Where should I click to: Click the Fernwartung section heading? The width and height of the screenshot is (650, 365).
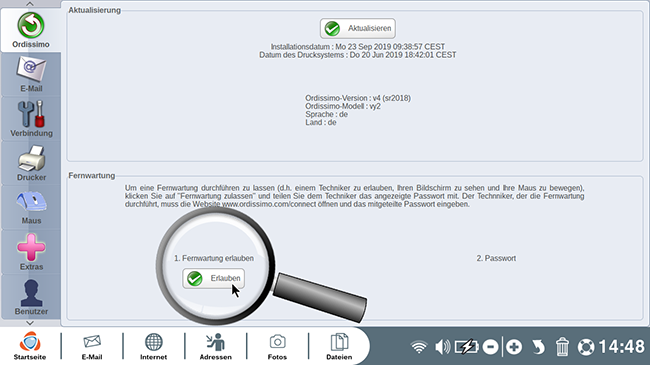tap(92, 175)
